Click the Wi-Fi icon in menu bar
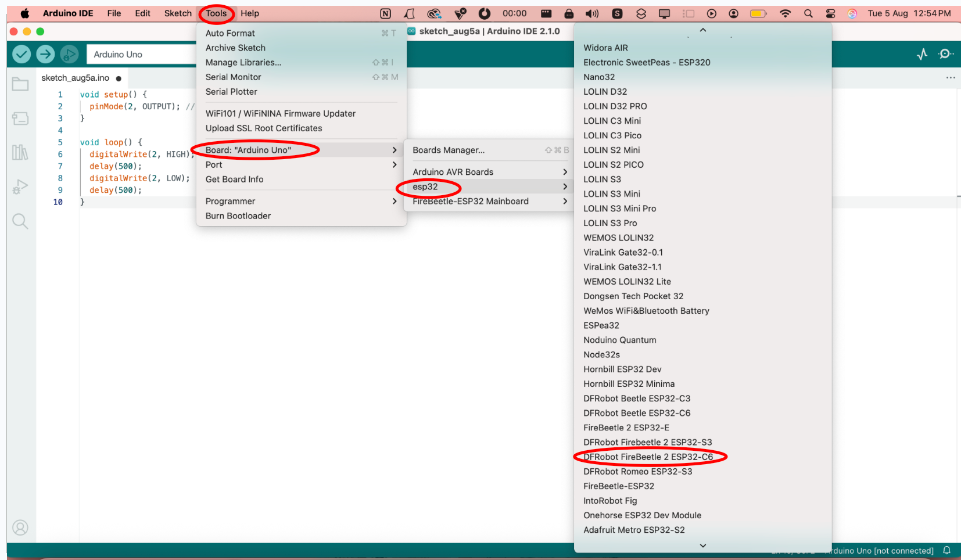Viewport: 961px width, 560px height. pyautogui.click(x=785, y=13)
